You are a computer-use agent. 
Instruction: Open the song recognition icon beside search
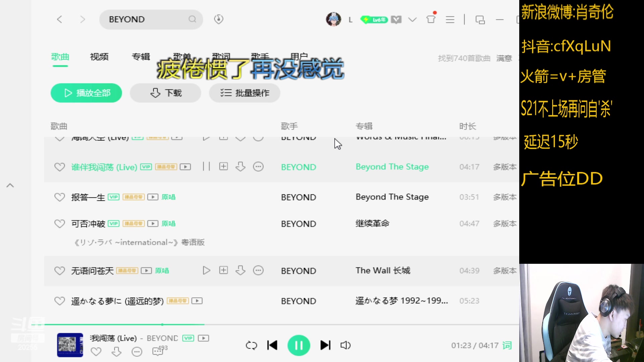(x=219, y=19)
